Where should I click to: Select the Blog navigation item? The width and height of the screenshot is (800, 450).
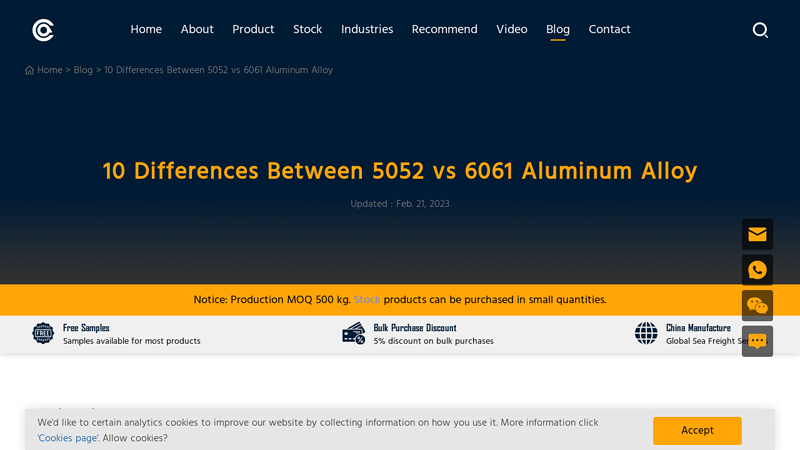pyautogui.click(x=558, y=30)
